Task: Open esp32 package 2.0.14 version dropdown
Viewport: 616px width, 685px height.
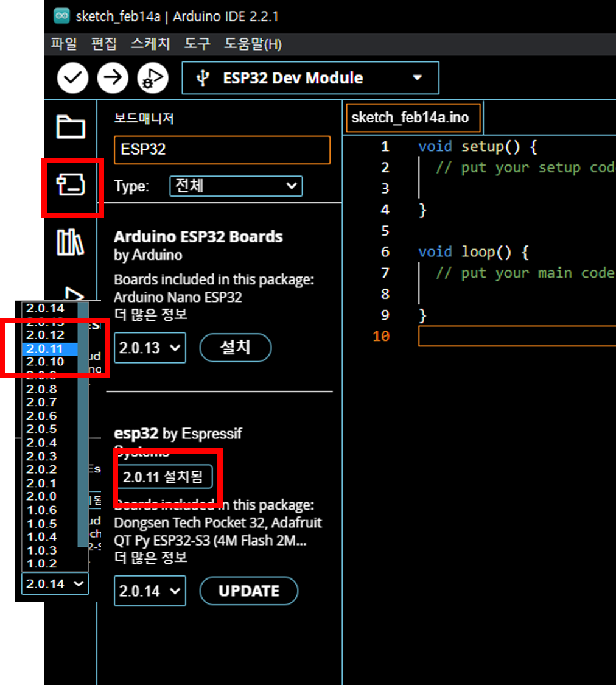Action: [150, 591]
